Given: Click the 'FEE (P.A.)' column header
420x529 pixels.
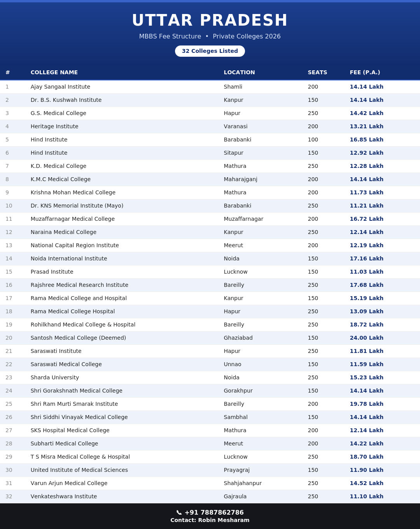Looking at the screenshot, I should pos(365,72).
